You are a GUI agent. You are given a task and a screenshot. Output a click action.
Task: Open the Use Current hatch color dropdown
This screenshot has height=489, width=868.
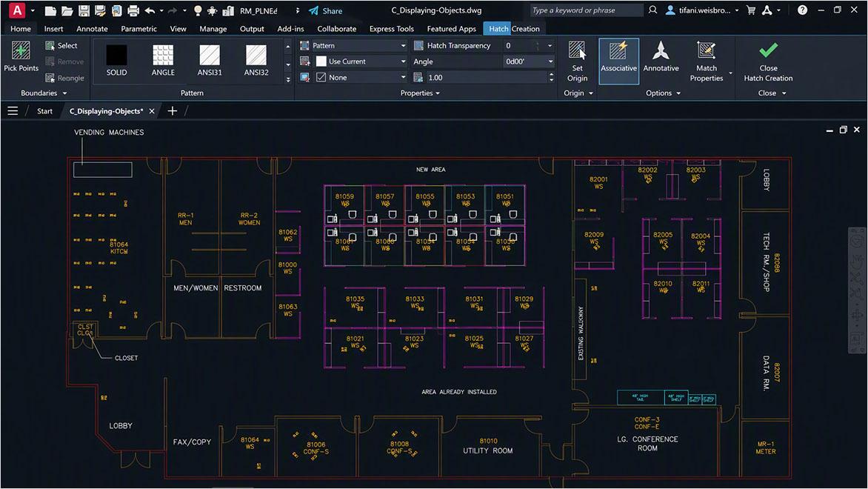click(361, 61)
